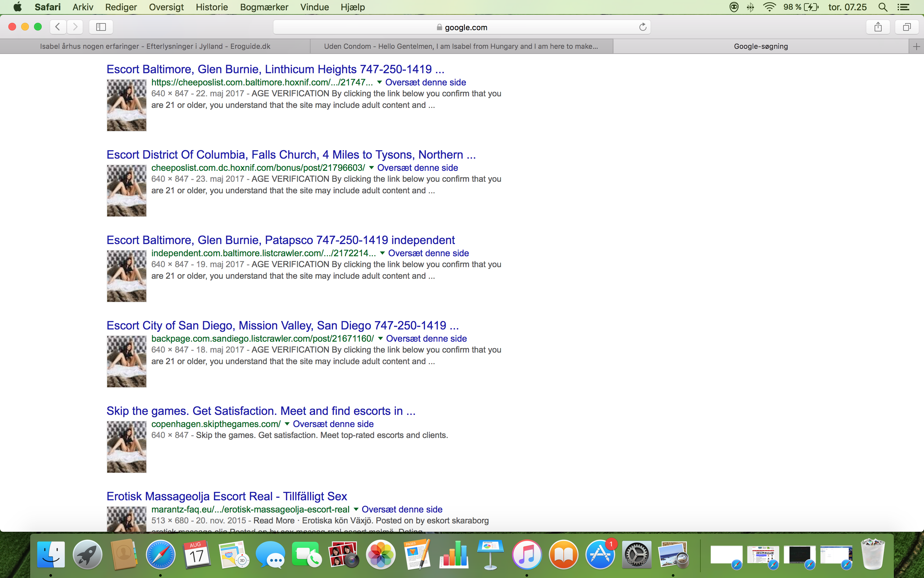
Task: Click 'Oversæt denne side' beside skipthegames result
Action: 333,424
